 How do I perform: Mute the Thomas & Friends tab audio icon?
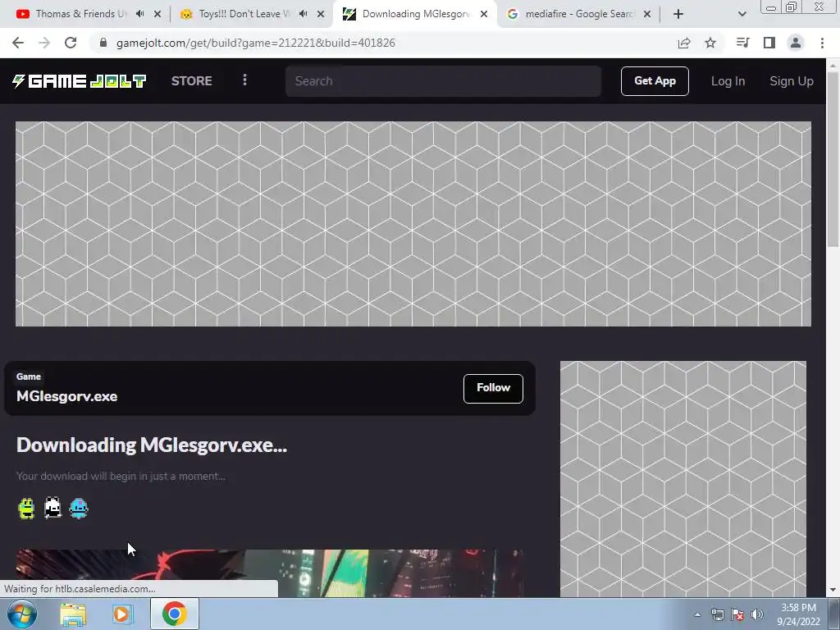[x=139, y=14]
